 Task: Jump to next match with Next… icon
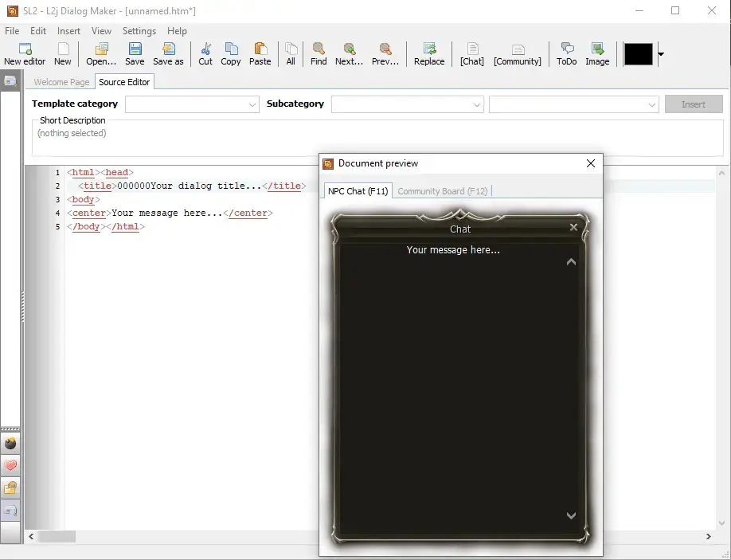coord(349,54)
